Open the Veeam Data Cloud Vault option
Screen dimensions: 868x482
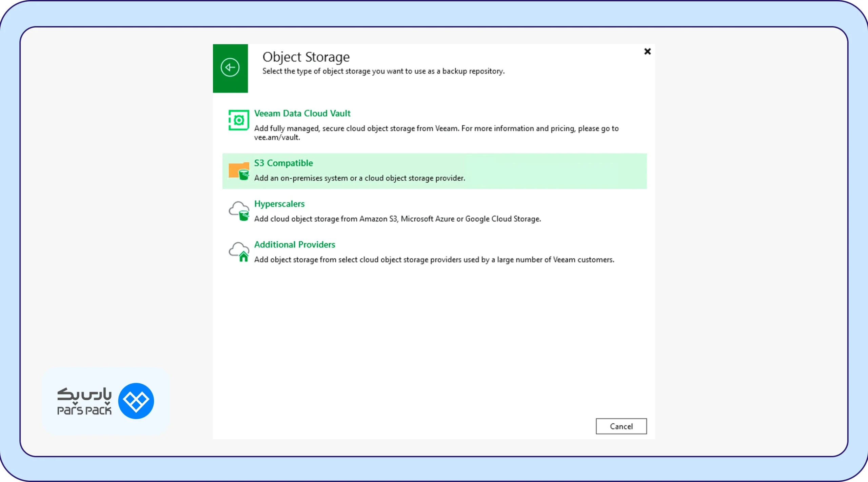302,113
